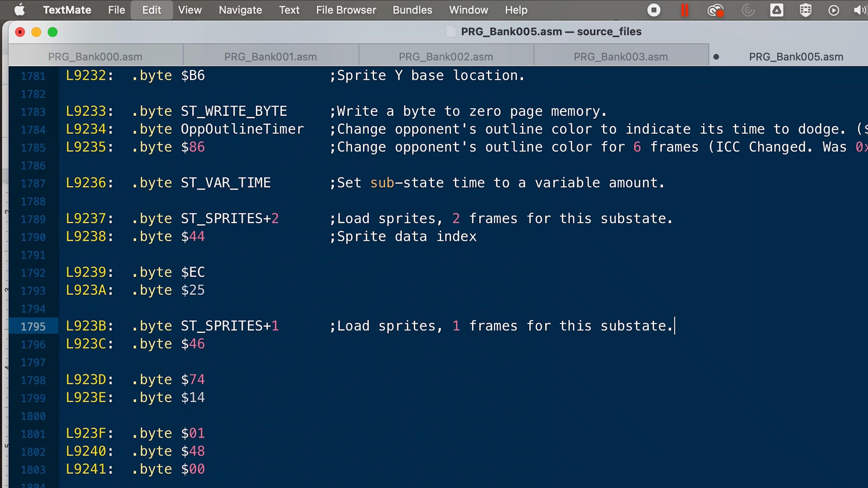Click the red pause icon in menu bar
The width and height of the screenshot is (868, 488).
[684, 10]
